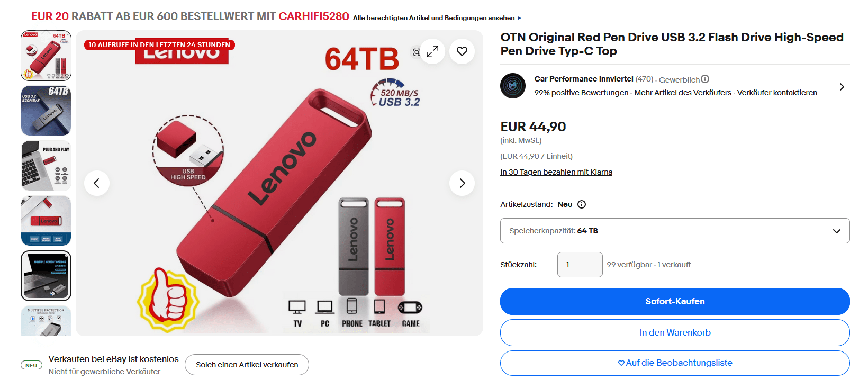Screen dimensions: 868x379
Task: Click Solch einen Artikel verkaufen button
Action: 247,365
